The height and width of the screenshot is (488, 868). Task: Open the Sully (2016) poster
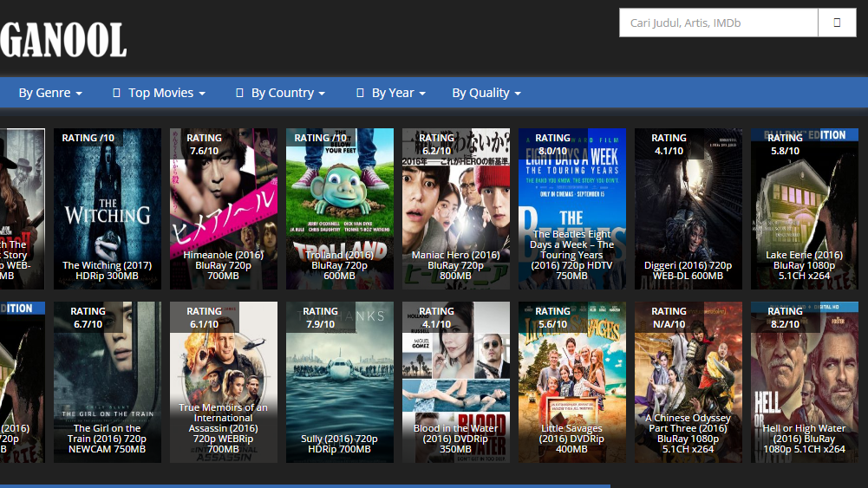point(340,381)
